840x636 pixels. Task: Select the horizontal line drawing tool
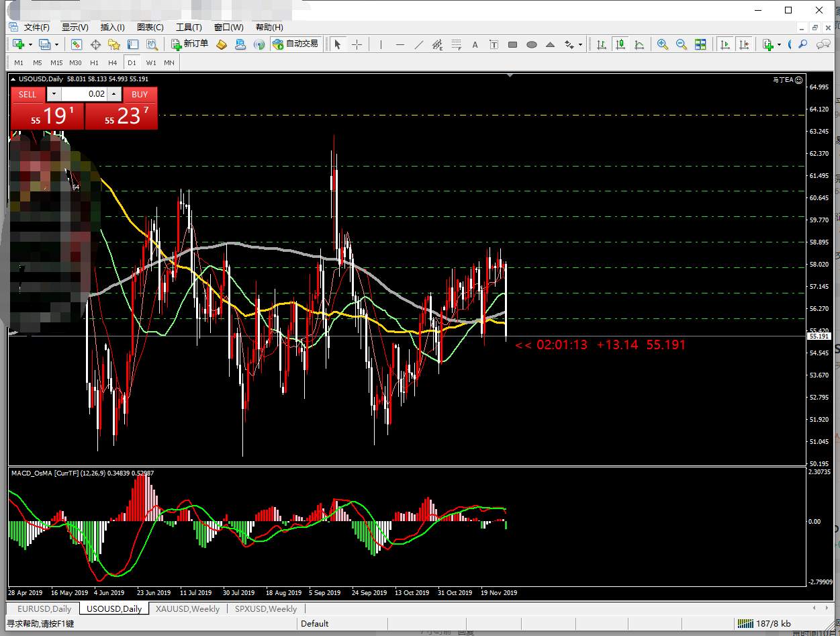(400, 44)
